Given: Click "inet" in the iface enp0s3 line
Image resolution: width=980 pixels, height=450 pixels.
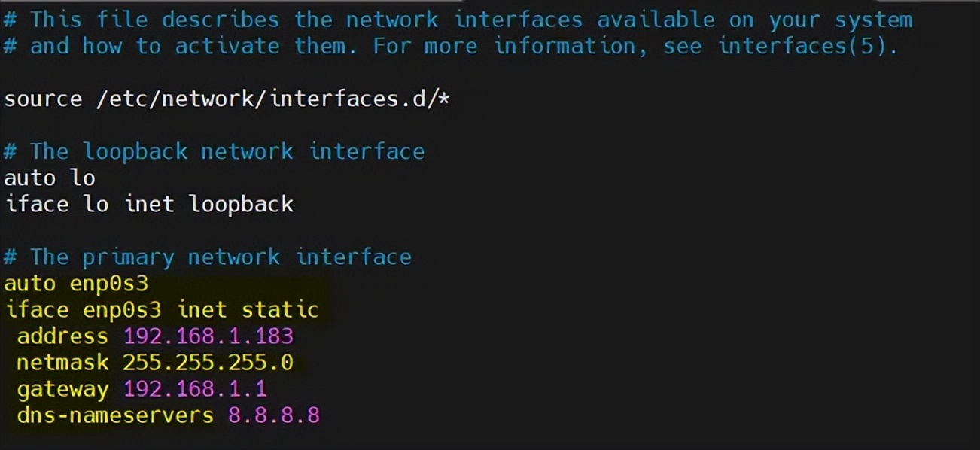Looking at the screenshot, I should pos(201,309).
